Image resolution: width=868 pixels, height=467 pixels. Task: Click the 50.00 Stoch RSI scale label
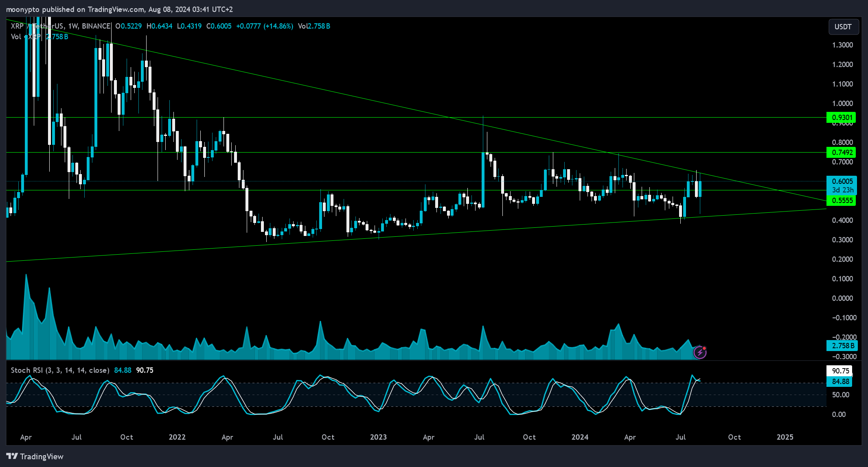click(841, 395)
